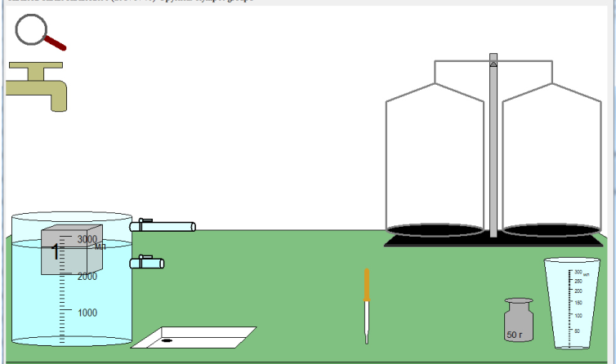Click the 3000 mark on tank scale
Screen dimensions: 616x364
(x=87, y=239)
